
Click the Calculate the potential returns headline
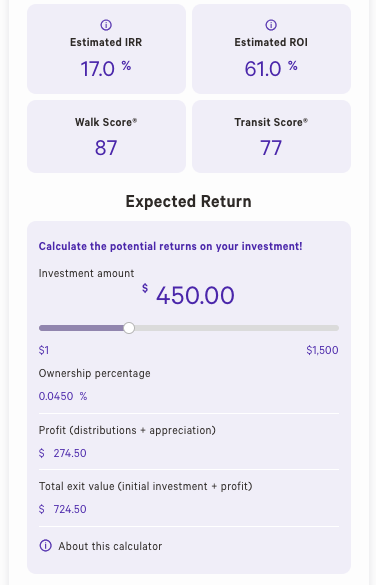click(170, 246)
